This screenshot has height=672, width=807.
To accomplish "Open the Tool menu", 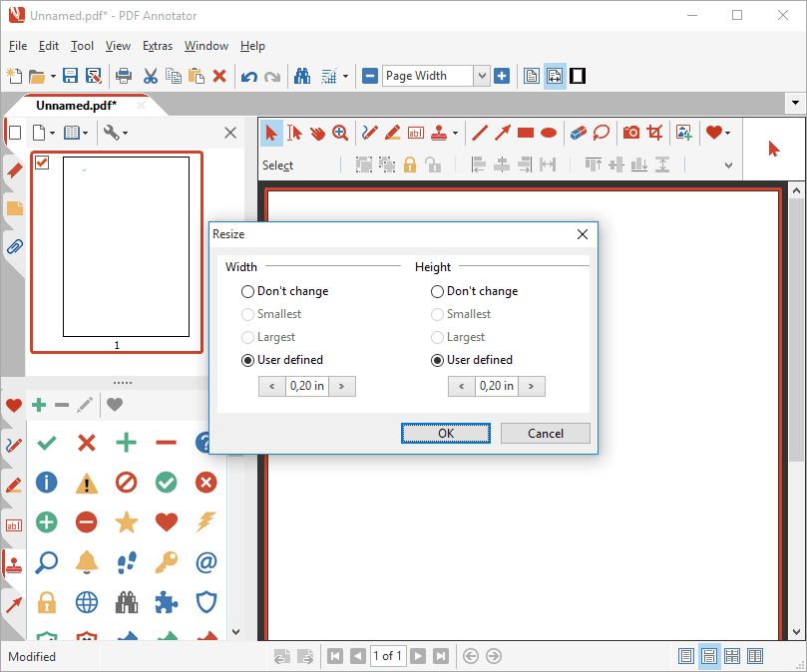I will (82, 46).
